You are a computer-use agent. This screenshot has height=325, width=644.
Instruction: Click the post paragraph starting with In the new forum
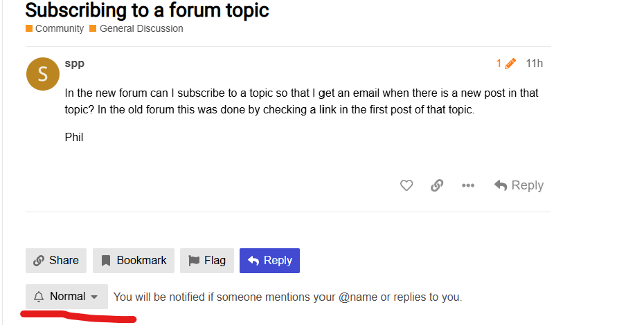[x=301, y=102]
